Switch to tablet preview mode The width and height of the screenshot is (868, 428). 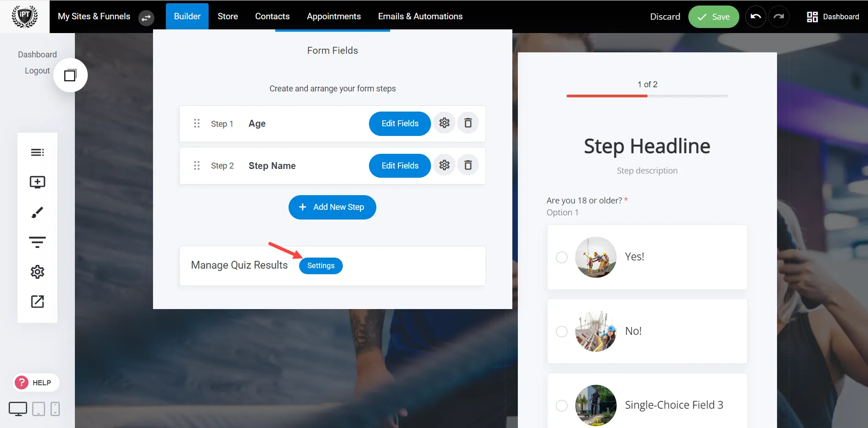38,409
